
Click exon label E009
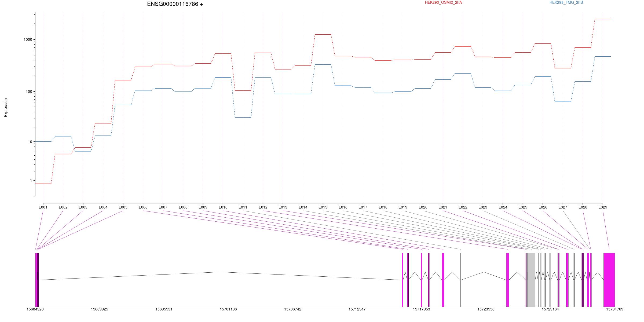(x=203, y=207)
